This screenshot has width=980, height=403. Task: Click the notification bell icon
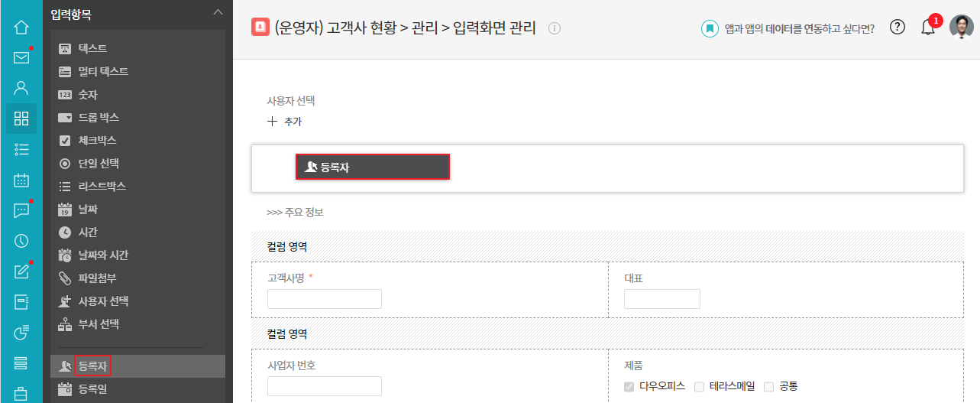928,28
